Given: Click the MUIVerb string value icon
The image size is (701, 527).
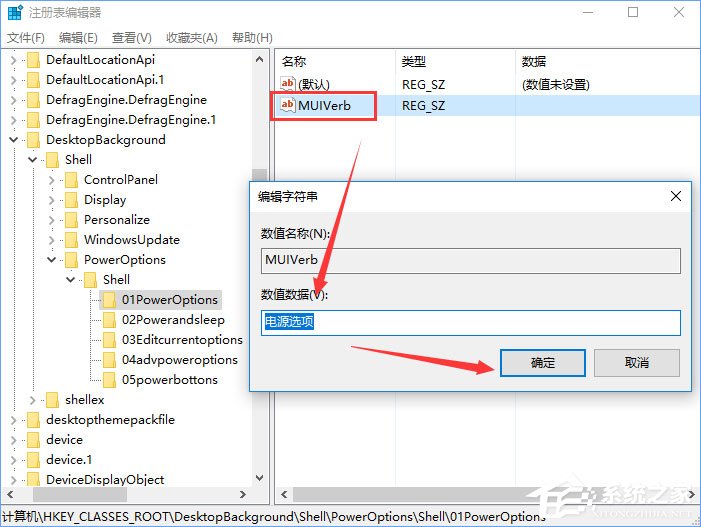Looking at the screenshot, I should 287,105.
